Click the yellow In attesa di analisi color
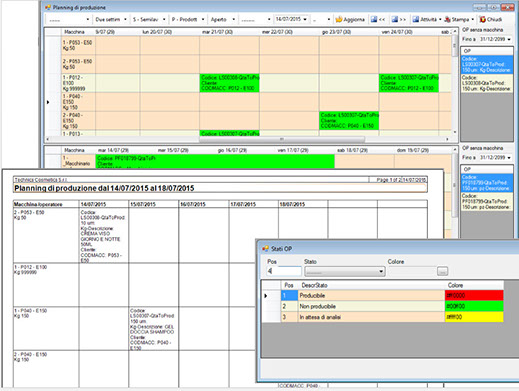This screenshot has width=519, height=391. [x=474, y=317]
